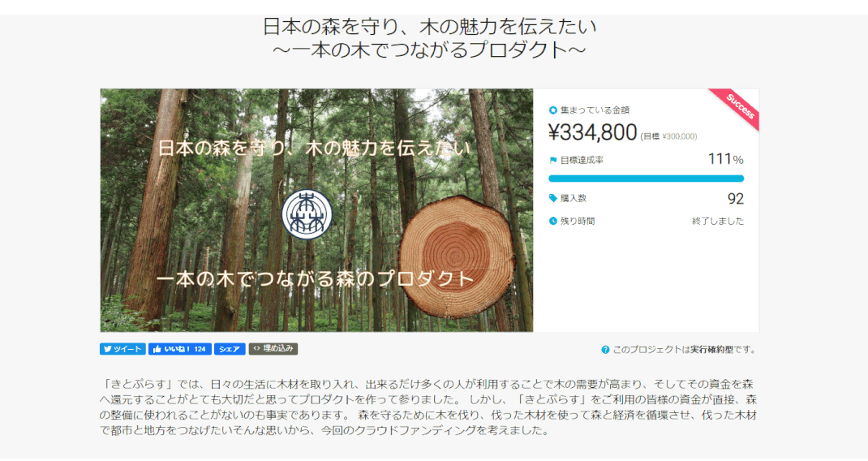Click the tree cross-section log image
Viewport: 868px width, 461px height.
[457, 256]
